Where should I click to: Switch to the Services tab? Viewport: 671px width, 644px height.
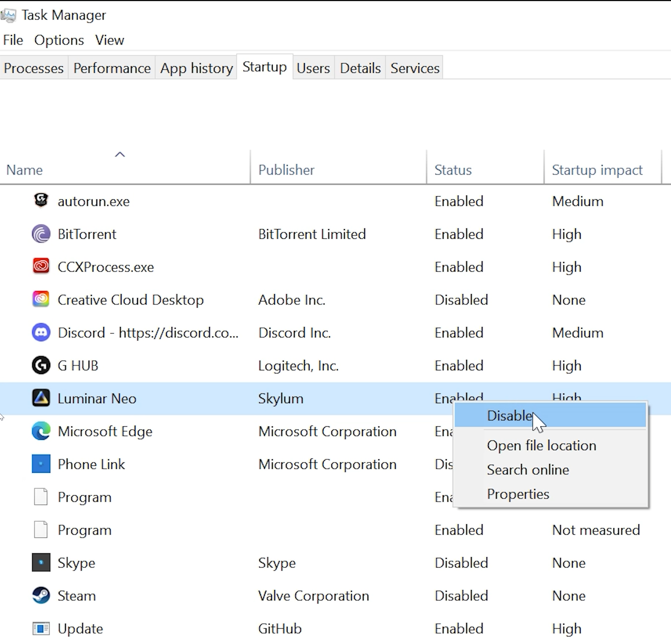tap(415, 68)
